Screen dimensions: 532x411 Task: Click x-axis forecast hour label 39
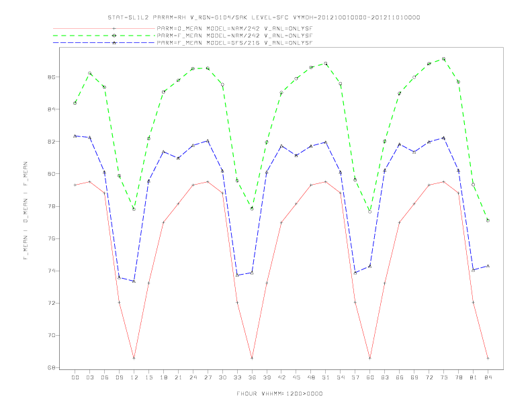[x=267, y=377]
